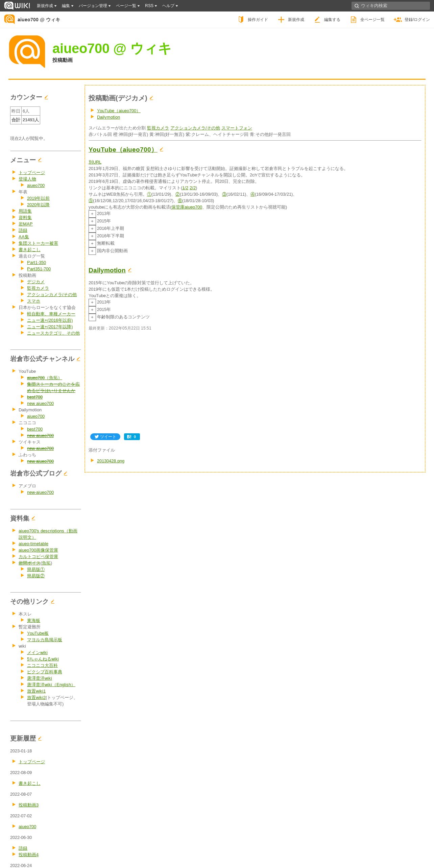Click the 編集する pencil icon
The image size is (434, 868).
coord(317,20)
